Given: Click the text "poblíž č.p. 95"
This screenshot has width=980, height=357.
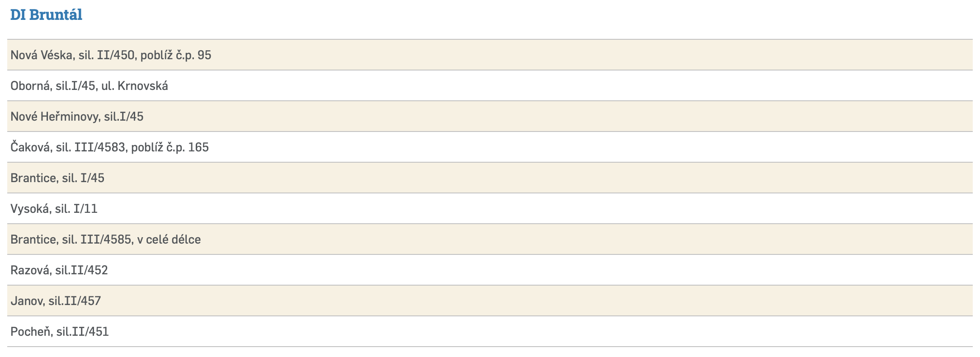Looking at the screenshot, I should [176, 55].
